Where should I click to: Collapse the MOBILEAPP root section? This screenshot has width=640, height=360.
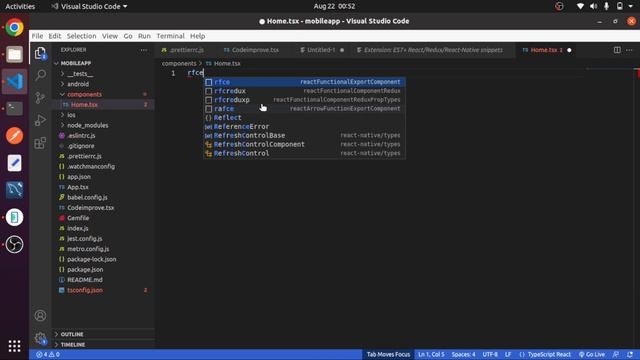coord(103,63)
